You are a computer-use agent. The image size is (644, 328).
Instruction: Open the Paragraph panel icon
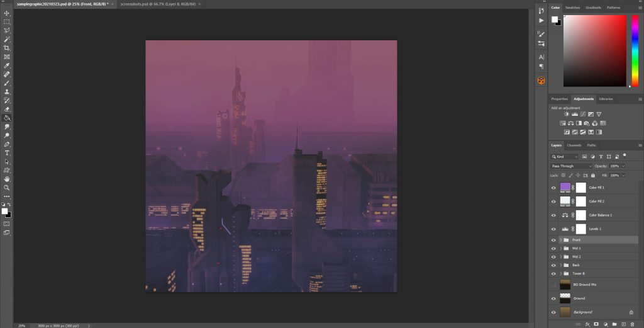[x=541, y=66]
